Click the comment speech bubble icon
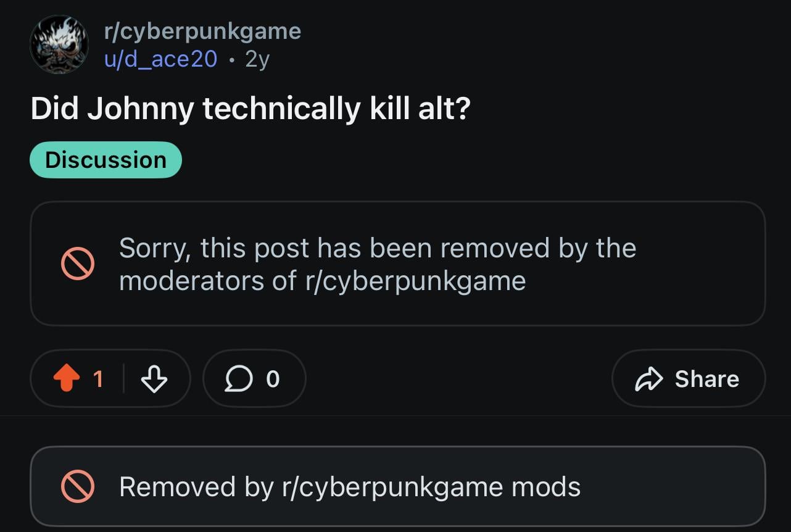 (238, 378)
